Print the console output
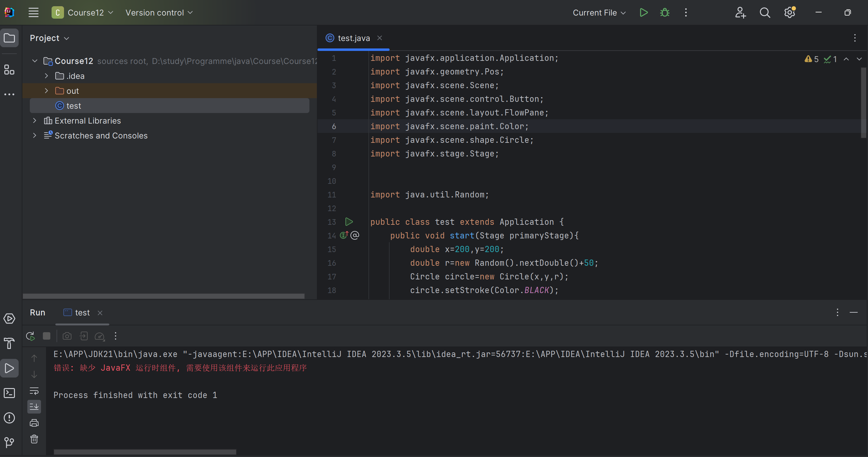Image resolution: width=868 pixels, height=457 pixels. pos(34,423)
